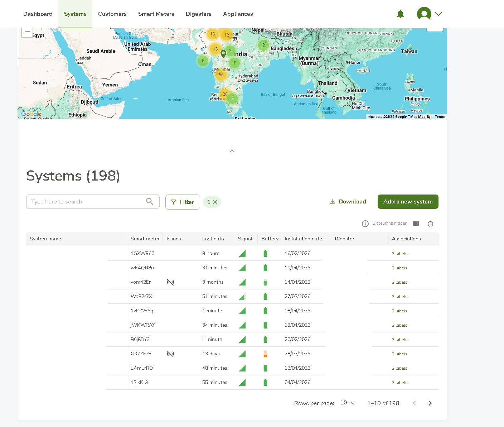Click the map cluster marker labeled 55

(x=221, y=75)
